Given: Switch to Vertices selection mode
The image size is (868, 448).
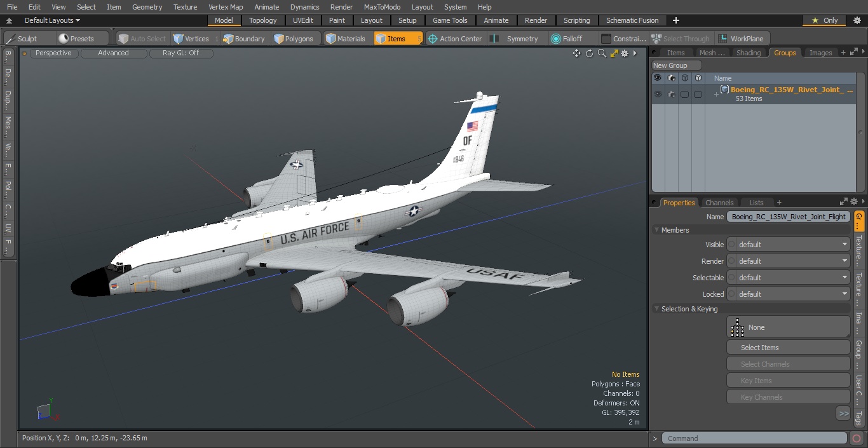Looking at the screenshot, I should point(197,39).
